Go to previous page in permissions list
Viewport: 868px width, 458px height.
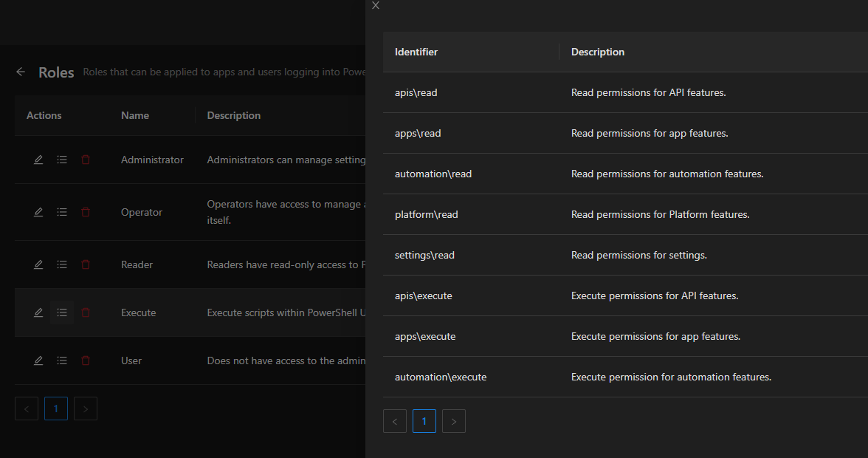tap(395, 421)
